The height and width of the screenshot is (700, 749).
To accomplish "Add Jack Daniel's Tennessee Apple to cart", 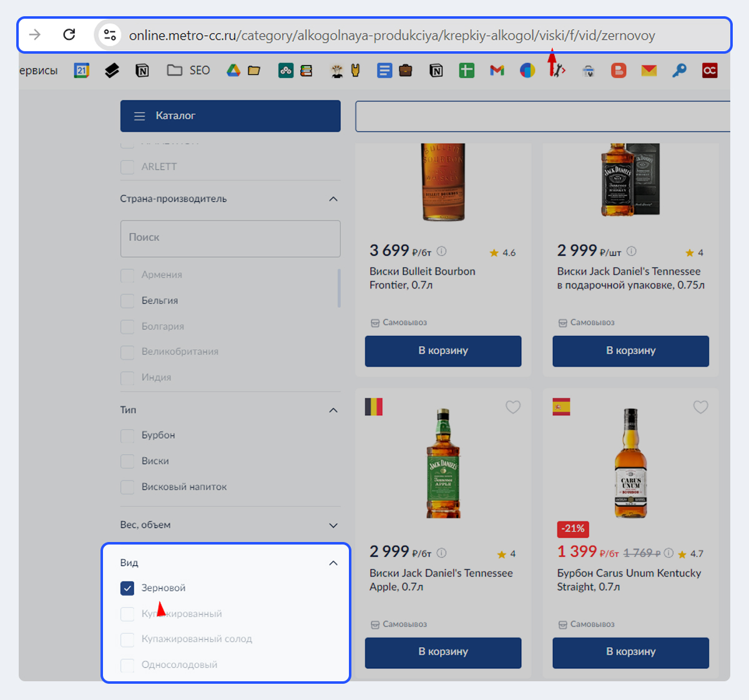I will 443,653.
